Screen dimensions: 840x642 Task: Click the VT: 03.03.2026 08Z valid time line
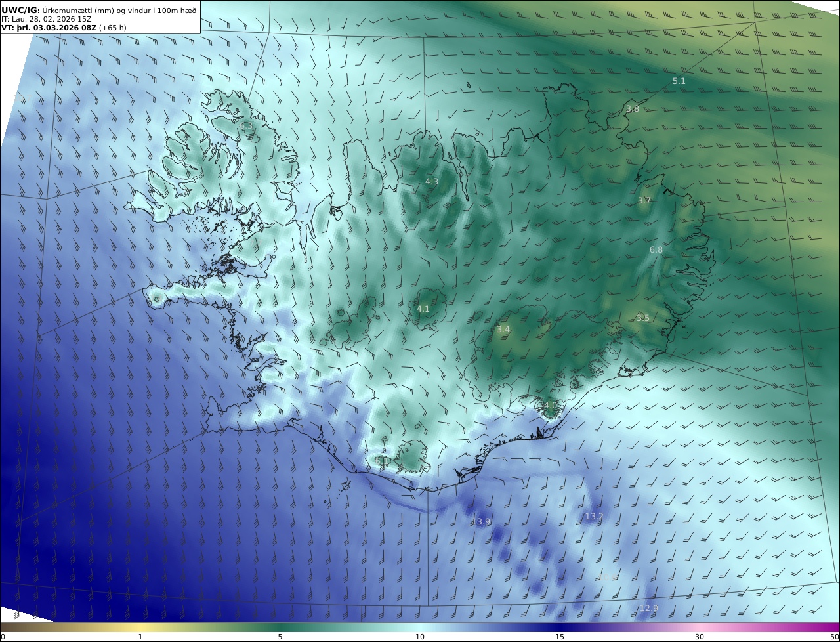pos(64,28)
